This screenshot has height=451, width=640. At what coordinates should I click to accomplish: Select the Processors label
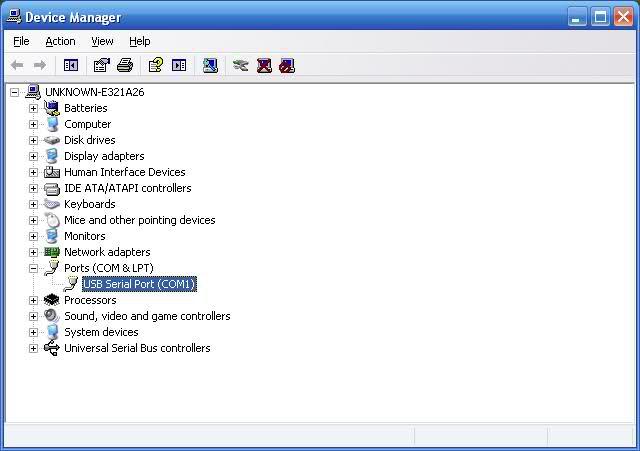90,300
